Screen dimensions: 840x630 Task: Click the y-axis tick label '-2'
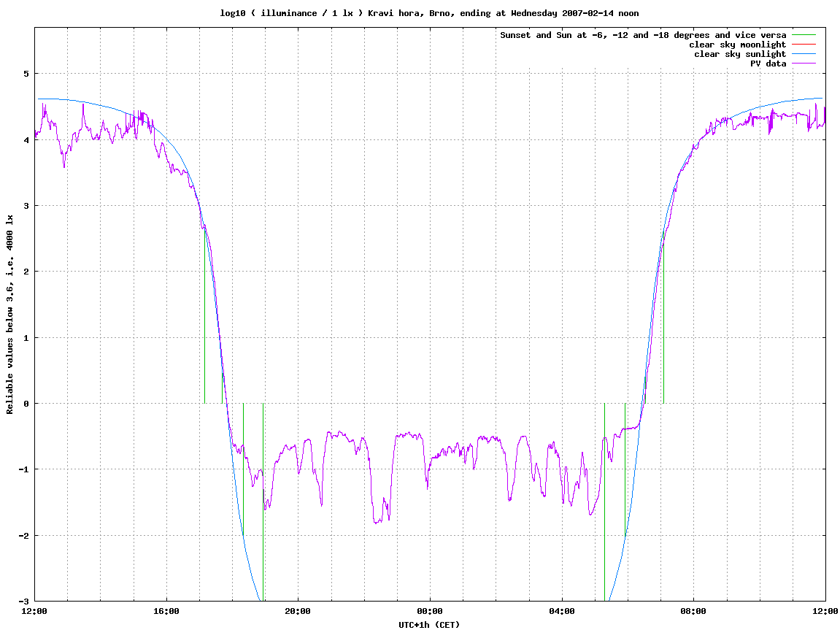[23, 535]
